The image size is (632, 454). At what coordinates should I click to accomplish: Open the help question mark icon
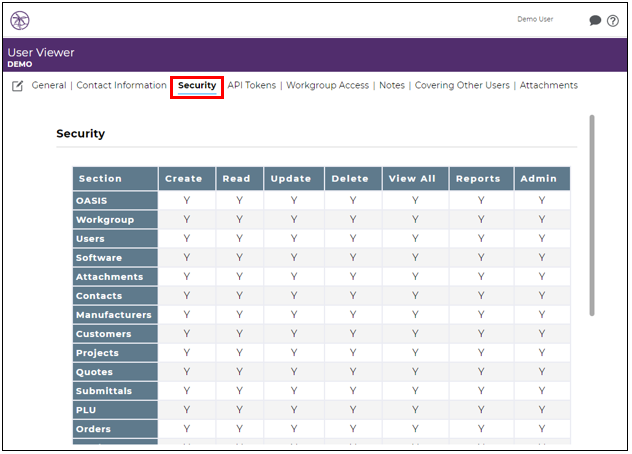click(613, 21)
